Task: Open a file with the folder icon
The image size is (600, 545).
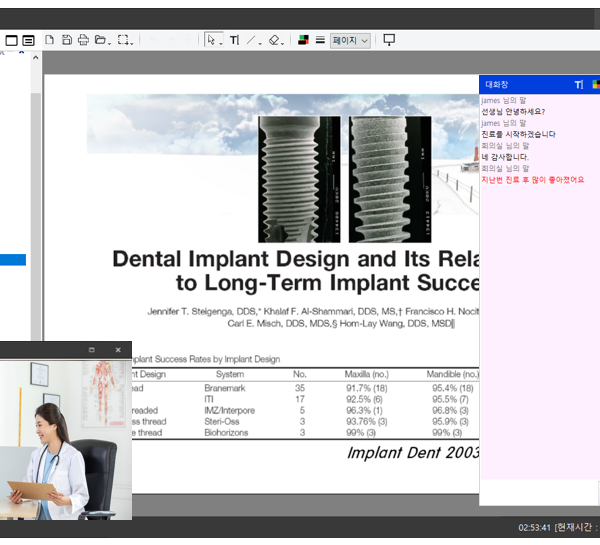Action: (100, 39)
